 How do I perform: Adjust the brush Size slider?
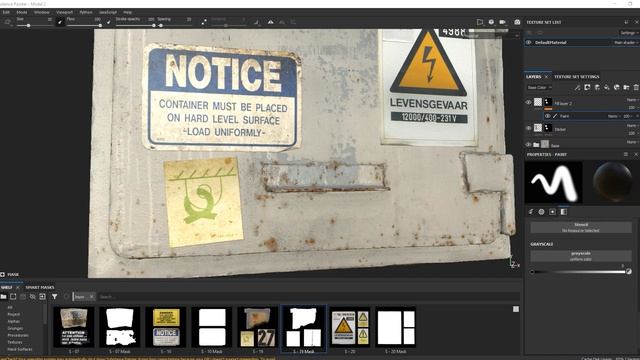[x=34, y=25]
